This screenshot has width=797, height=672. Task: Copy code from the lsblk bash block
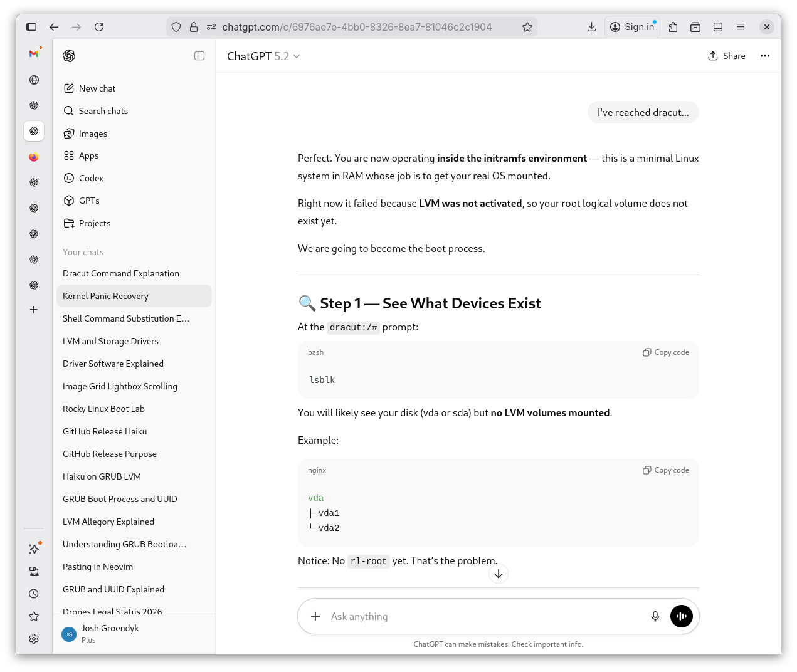pyautogui.click(x=666, y=352)
